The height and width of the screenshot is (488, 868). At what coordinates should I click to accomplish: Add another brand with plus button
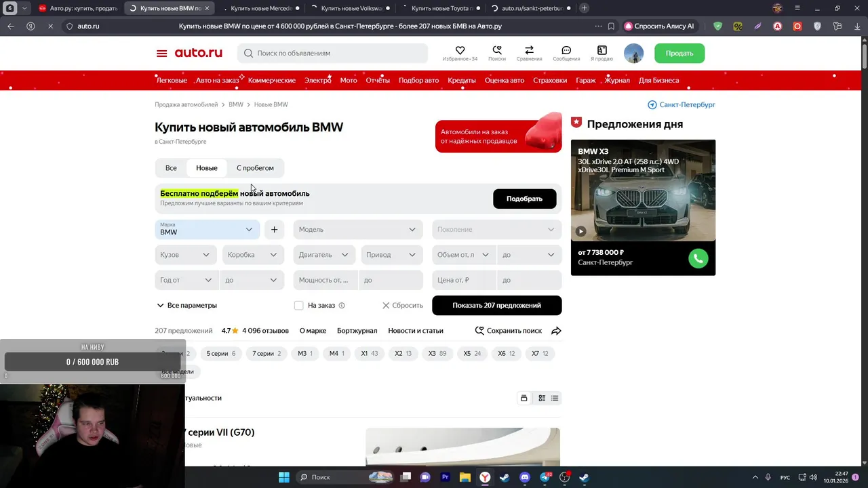click(274, 230)
